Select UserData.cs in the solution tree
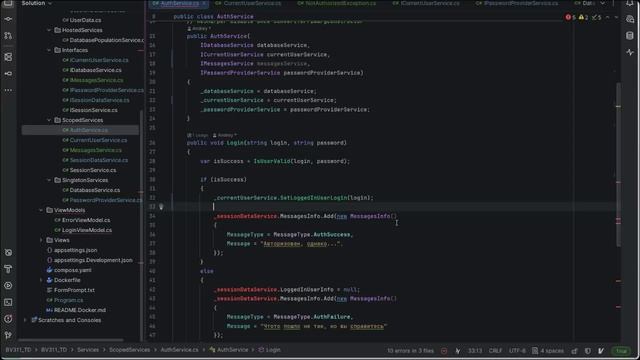This screenshot has width=640, height=360. click(82, 20)
